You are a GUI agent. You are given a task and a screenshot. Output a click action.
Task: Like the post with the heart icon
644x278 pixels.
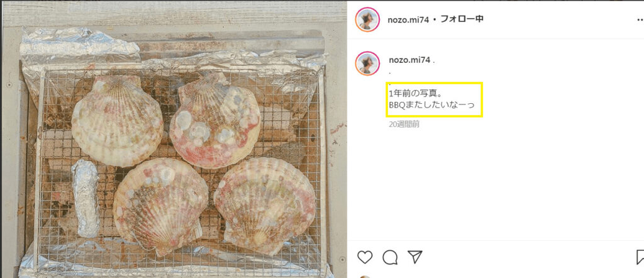click(x=365, y=257)
